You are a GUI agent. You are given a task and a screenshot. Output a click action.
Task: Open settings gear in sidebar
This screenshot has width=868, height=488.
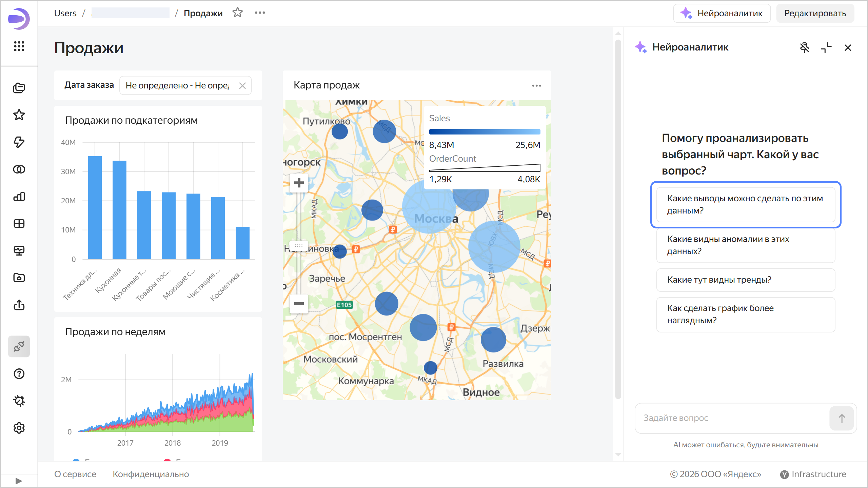tap(19, 428)
